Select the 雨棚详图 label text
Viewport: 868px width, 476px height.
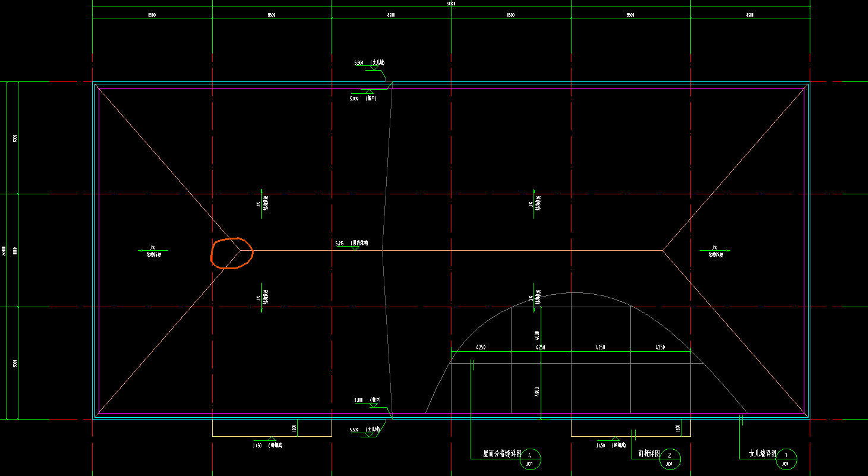coord(649,453)
